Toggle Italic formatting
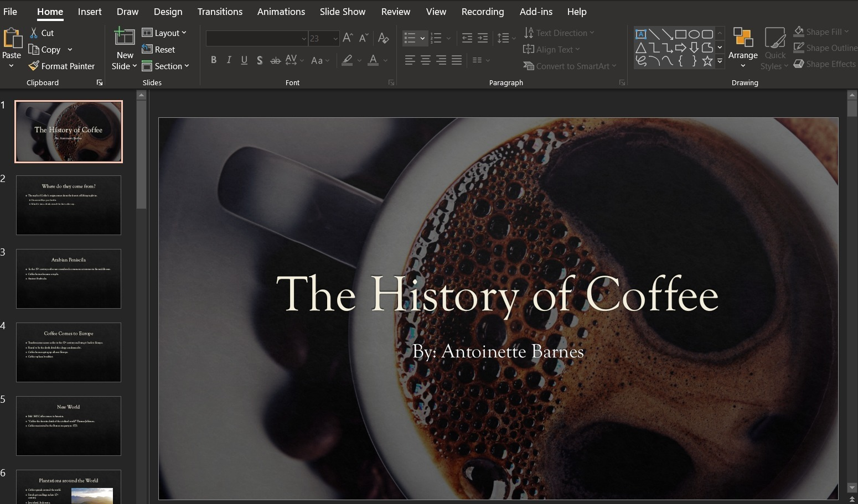The height and width of the screenshot is (504, 858). click(x=229, y=60)
